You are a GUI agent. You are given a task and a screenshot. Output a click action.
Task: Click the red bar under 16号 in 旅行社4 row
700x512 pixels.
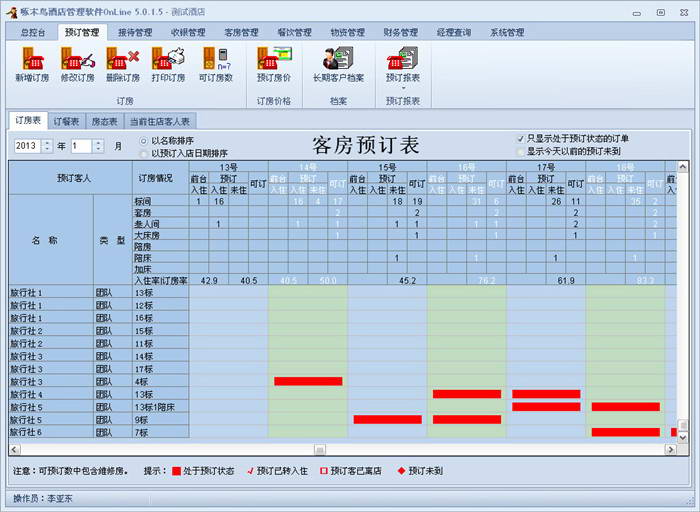click(467, 394)
